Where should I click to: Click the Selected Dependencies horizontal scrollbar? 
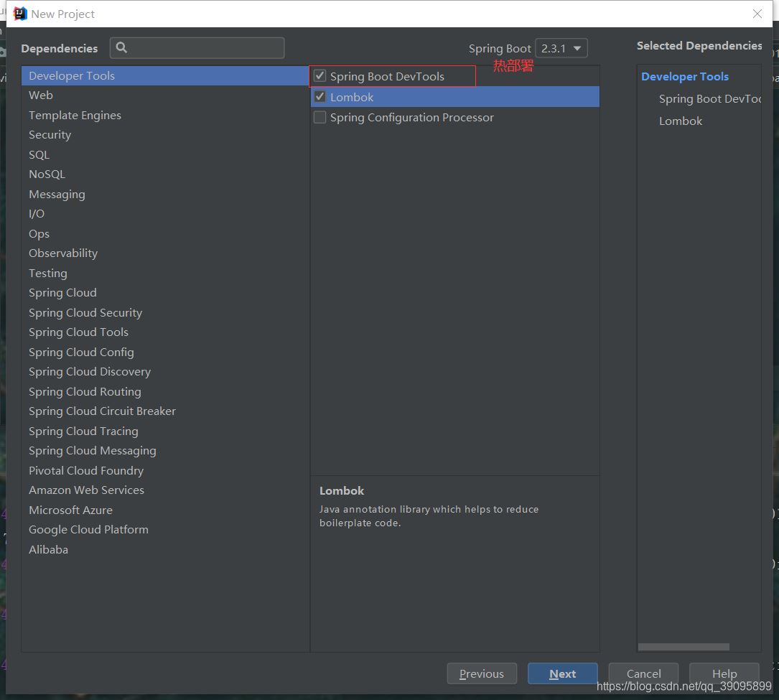click(x=684, y=647)
